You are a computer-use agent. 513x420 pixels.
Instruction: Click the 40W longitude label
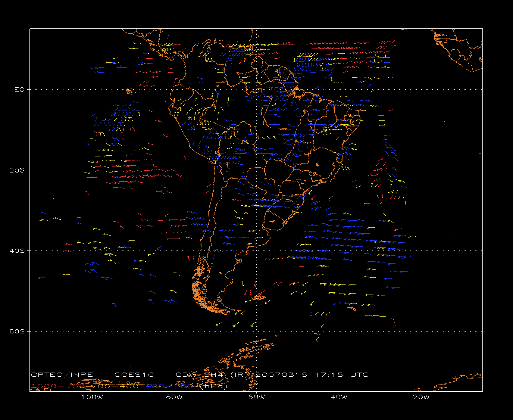tap(339, 397)
